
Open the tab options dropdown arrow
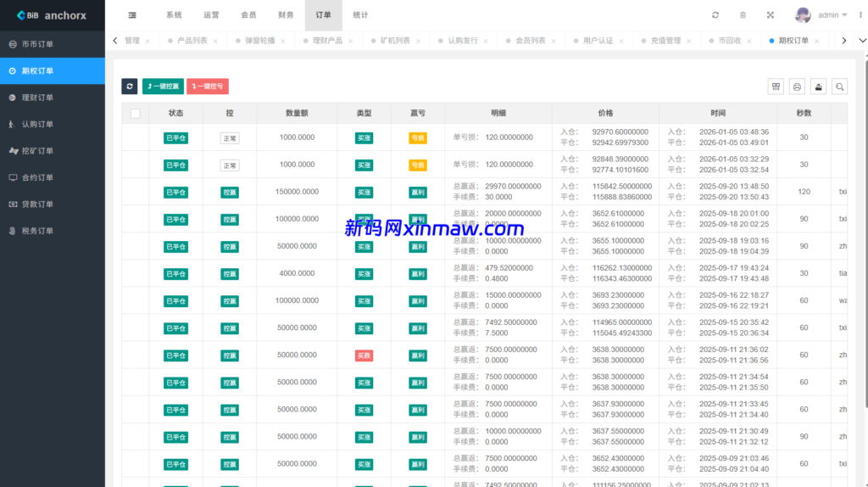[862, 41]
